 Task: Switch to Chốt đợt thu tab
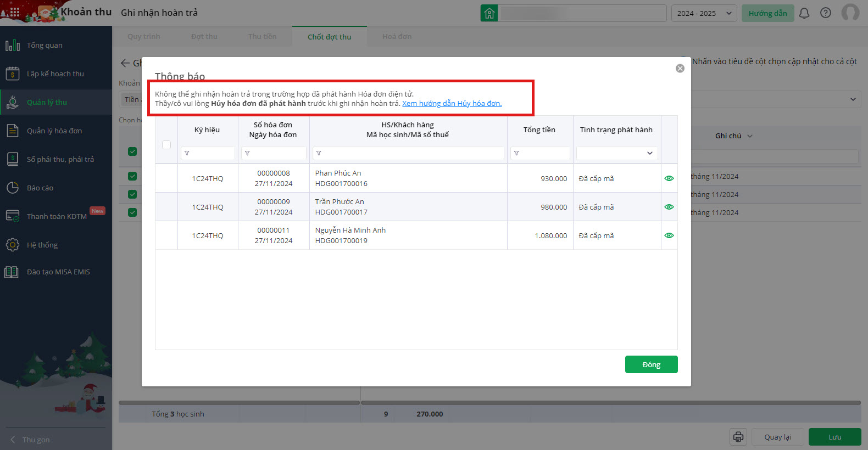pyautogui.click(x=329, y=37)
